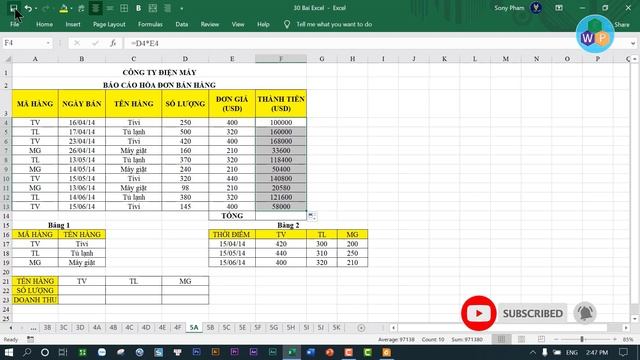Viewport: 640px width, 360px height.
Task: Click the Insert Function fx icon
Action: [113, 43]
